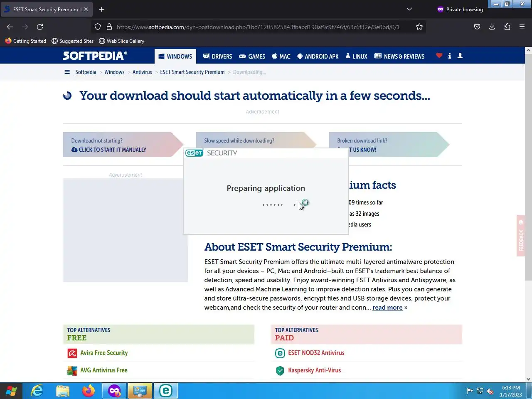Click the padlock site info icon
532x399 pixels.
(x=109, y=27)
